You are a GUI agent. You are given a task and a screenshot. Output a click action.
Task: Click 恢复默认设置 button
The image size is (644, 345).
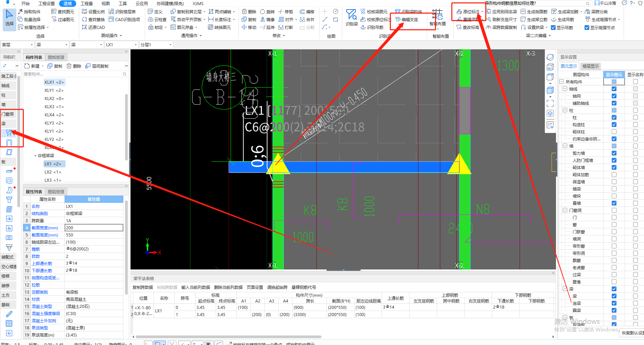pyautogui.click(x=632, y=333)
